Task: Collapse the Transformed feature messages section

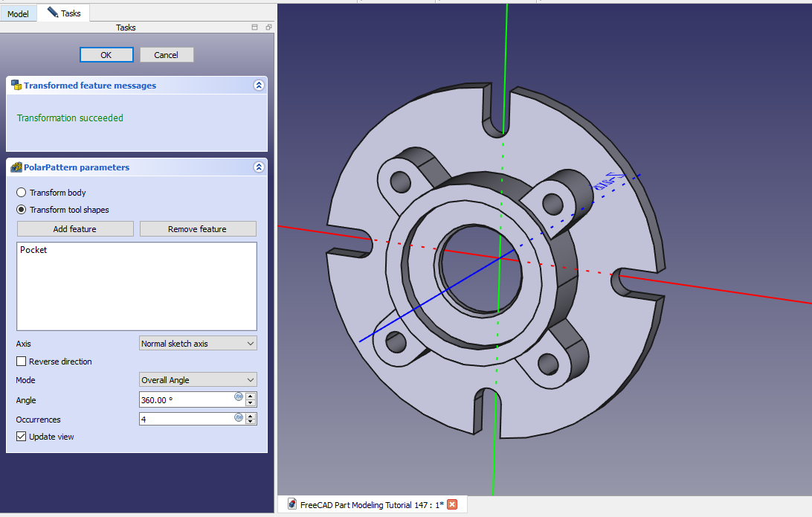Action: coord(259,86)
